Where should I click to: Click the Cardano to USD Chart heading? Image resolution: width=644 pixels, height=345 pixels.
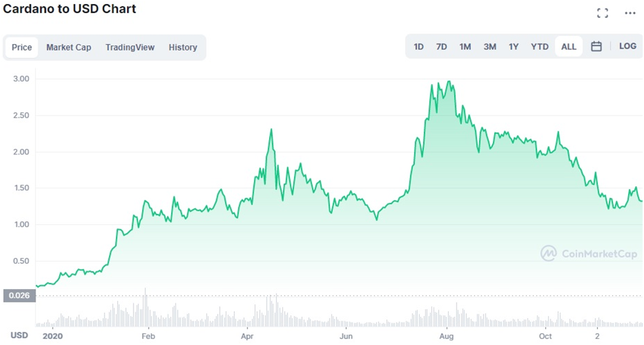pos(70,9)
